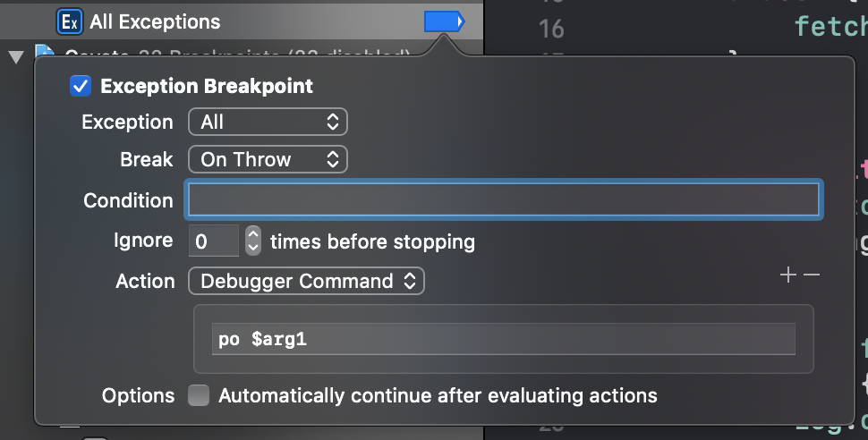Click the fetch code text on line 16

pos(830,26)
